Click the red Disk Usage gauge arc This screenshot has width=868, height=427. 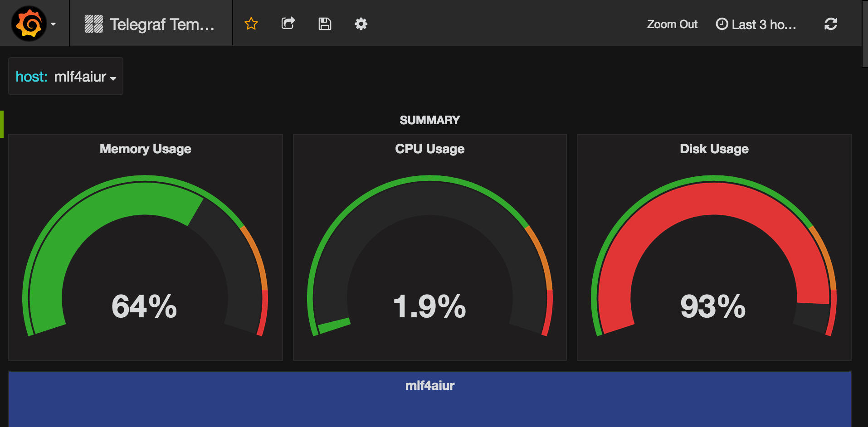(714, 199)
